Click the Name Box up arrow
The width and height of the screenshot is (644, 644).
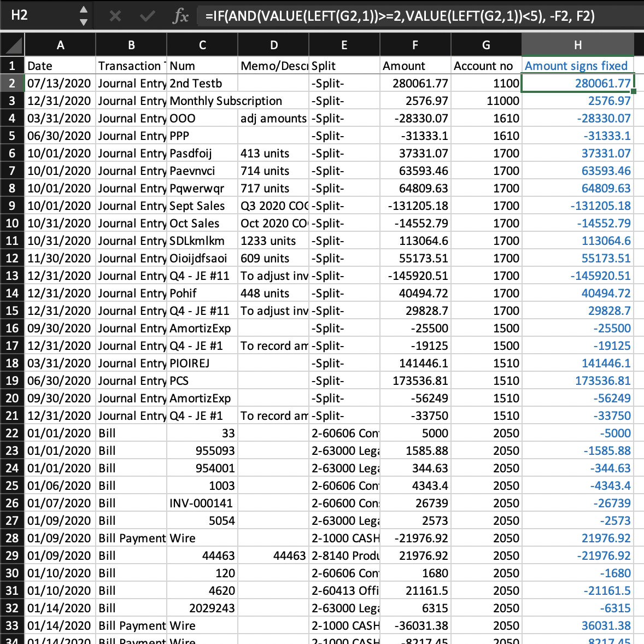pyautogui.click(x=84, y=10)
